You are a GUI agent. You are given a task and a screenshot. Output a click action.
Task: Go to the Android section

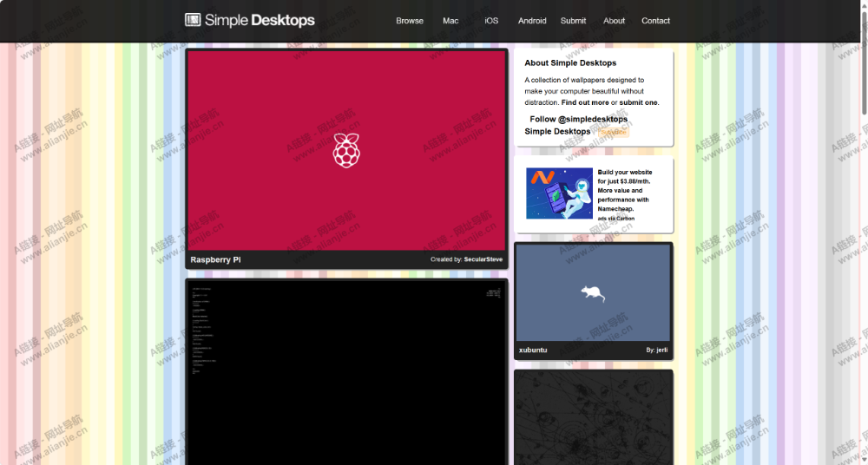point(532,21)
